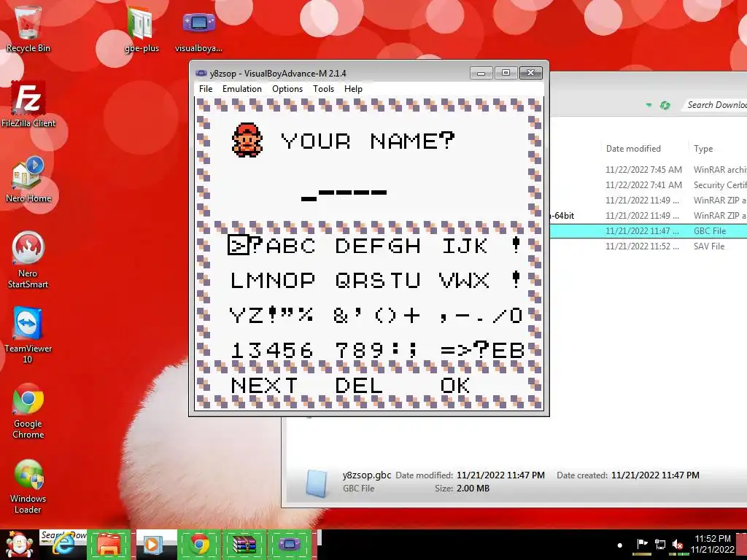Select the highlighted GBC File row
This screenshot has width=747, height=560.
pyautogui.click(x=648, y=231)
